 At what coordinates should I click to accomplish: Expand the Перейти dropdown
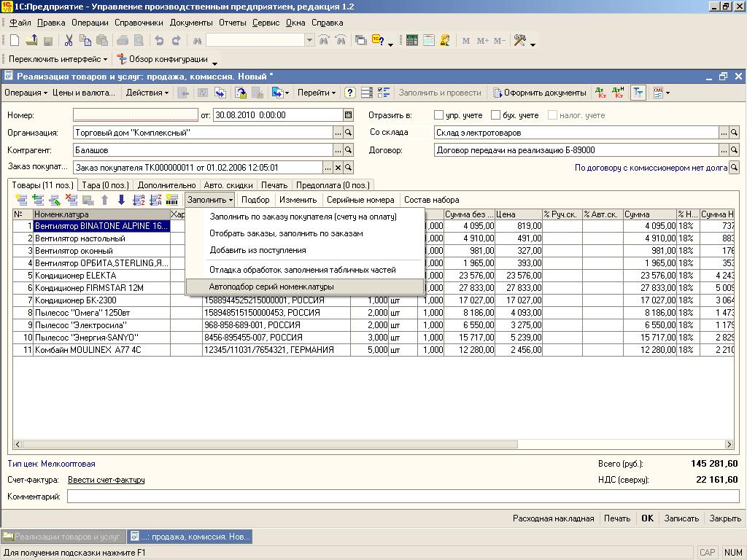point(317,93)
